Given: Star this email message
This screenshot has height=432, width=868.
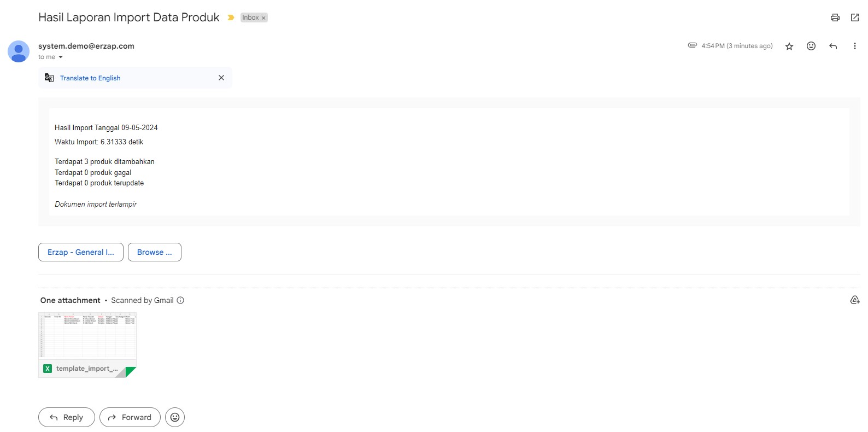Looking at the screenshot, I should [x=789, y=46].
